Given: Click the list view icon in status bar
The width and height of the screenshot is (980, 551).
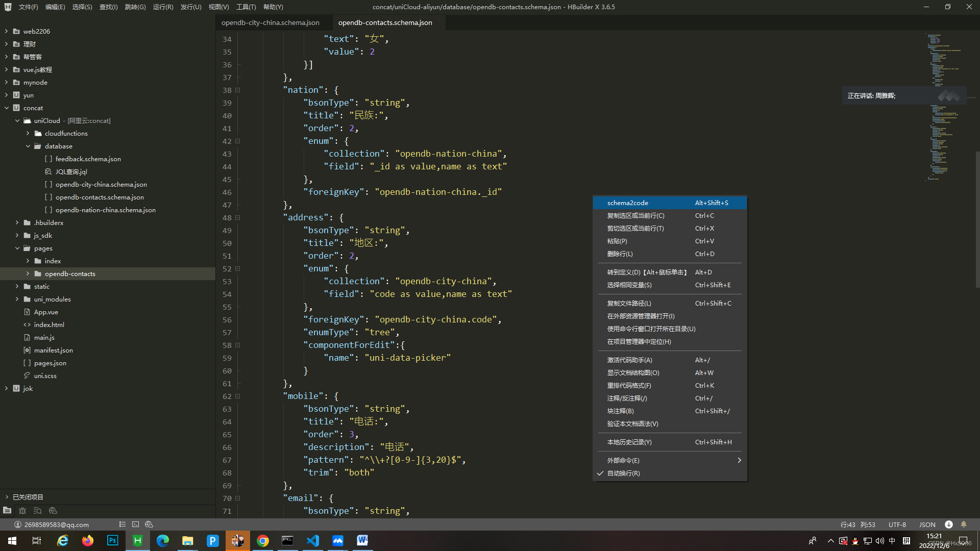Looking at the screenshot, I should click(x=122, y=524).
